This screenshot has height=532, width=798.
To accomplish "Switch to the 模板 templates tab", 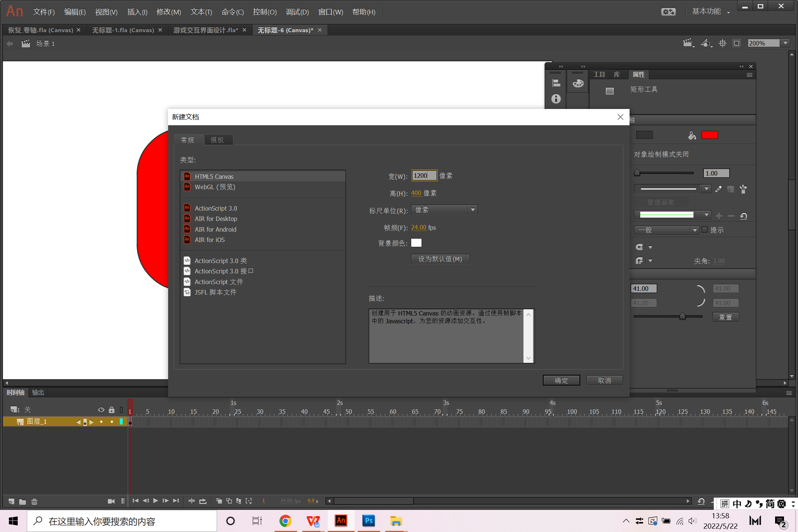I will (217, 140).
